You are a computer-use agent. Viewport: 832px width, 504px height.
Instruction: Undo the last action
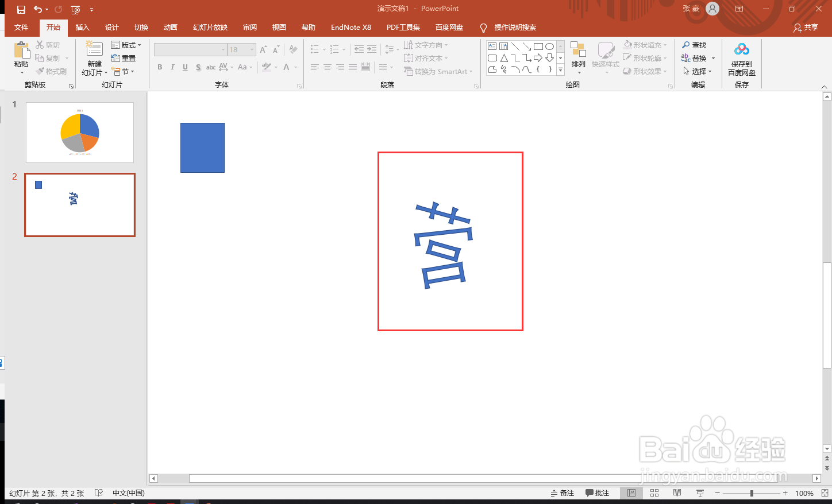pos(38,9)
